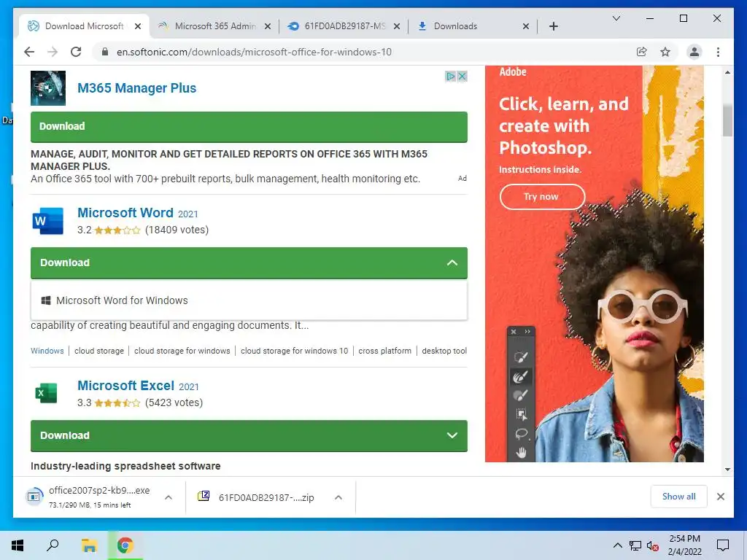
Task: Collapse Microsoft Word download chevron
Action: point(452,262)
